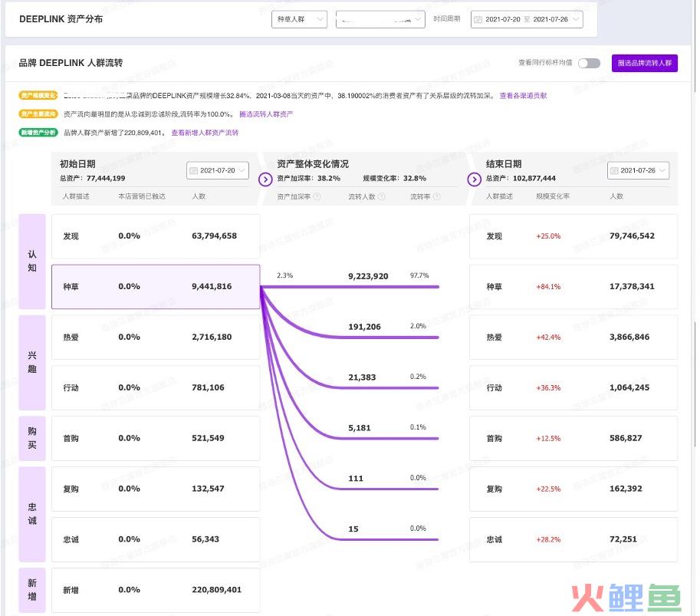Open the 查看各渠道贡献 link
The image size is (700, 616).
coord(523,96)
